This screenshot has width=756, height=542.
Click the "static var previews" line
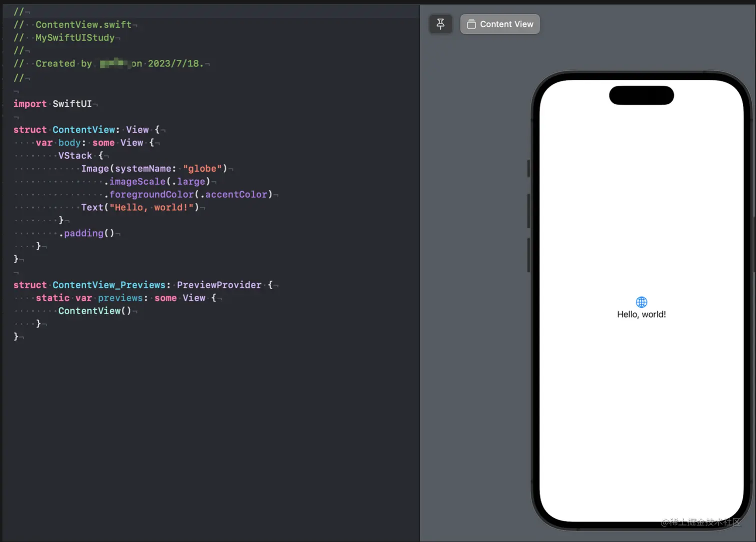point(126,298)
